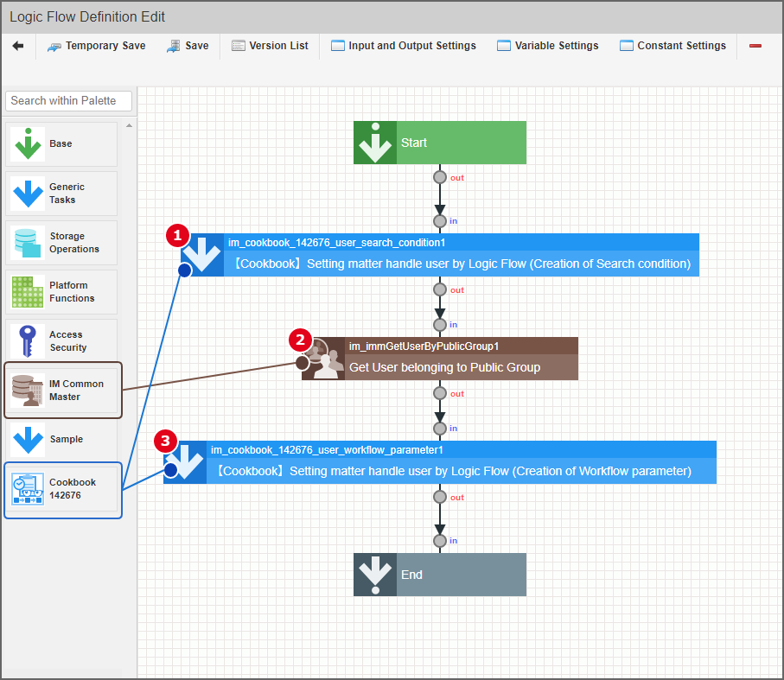This screenshot has height=680, width=784.
Task: Click the Save button
Action: tap(188, 46)
